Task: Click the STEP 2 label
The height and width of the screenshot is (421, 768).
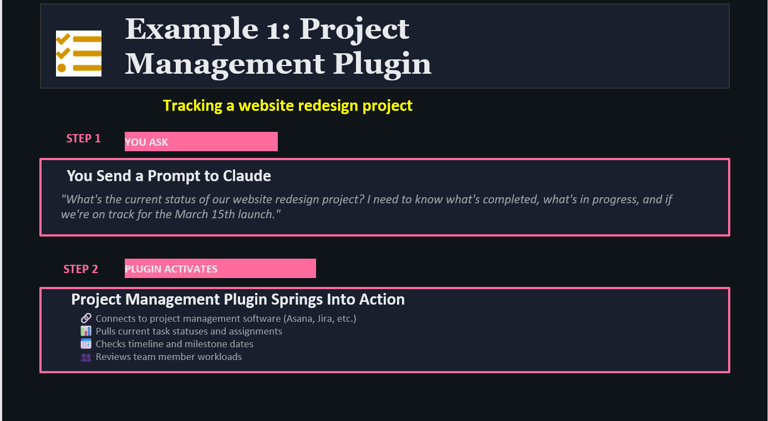Action: [81, 269]
